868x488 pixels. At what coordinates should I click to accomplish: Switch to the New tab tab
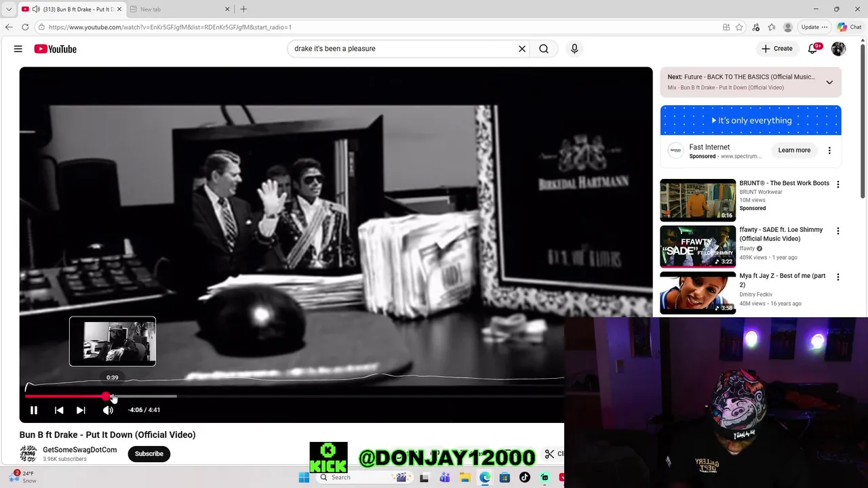click(180, 9)
